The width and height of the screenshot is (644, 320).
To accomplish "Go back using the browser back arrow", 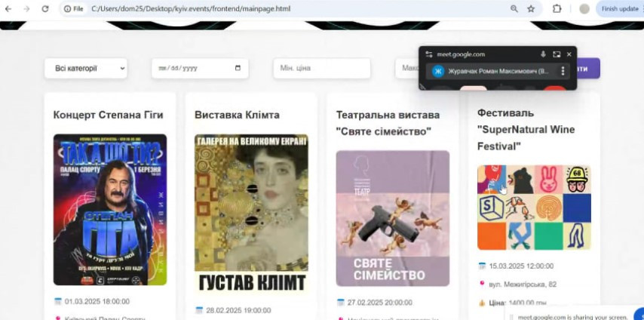I will pyautogui.click(x=8, y=8).
